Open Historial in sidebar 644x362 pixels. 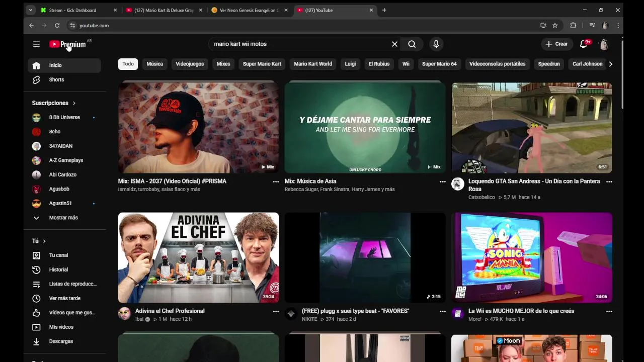(x=64, y=270)
